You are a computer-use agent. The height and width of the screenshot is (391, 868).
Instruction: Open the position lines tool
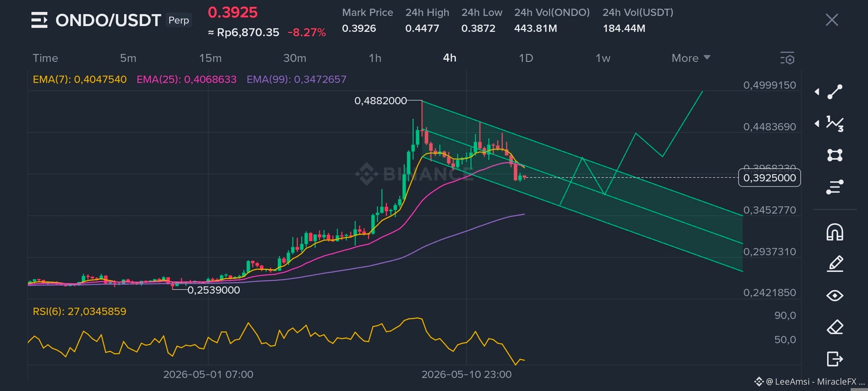835,187
